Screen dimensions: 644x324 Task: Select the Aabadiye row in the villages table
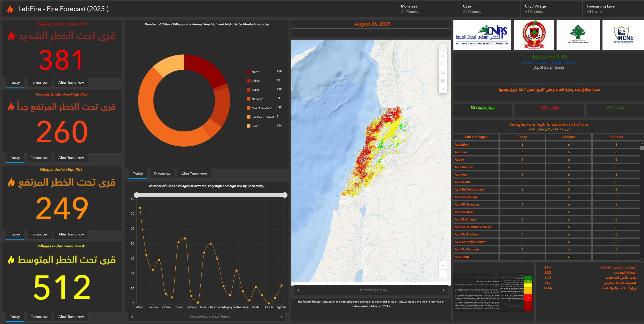[547, 145]
